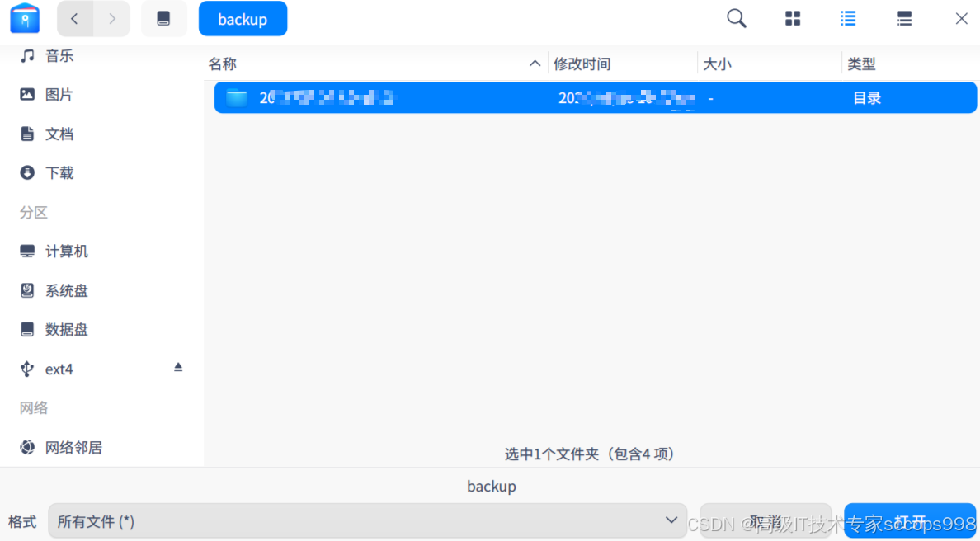Image resolution: width=980 pixels, height=541 pixels.
Task: Switch to list view mode
Action: pos(848,17)
